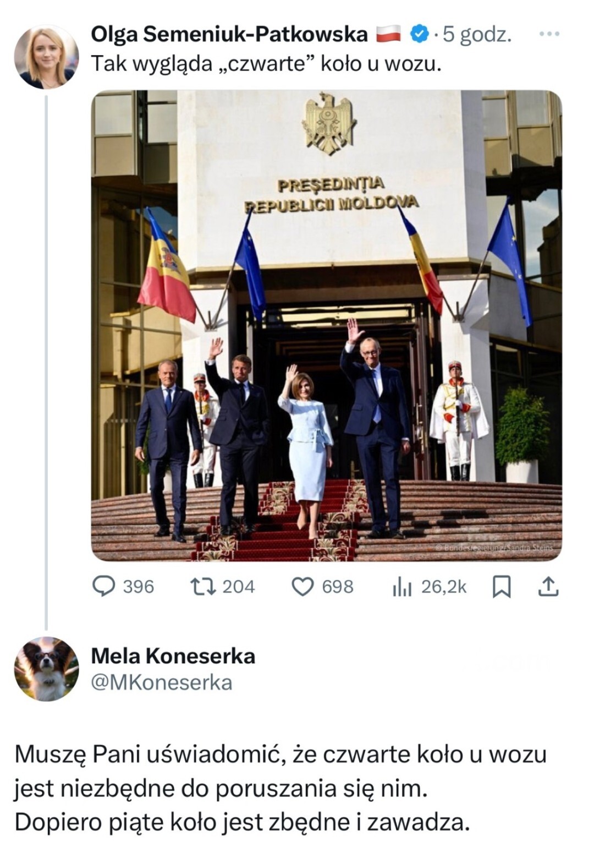Click the Mela Koneserka display name

pyautogui.click(x=173, y=656)
